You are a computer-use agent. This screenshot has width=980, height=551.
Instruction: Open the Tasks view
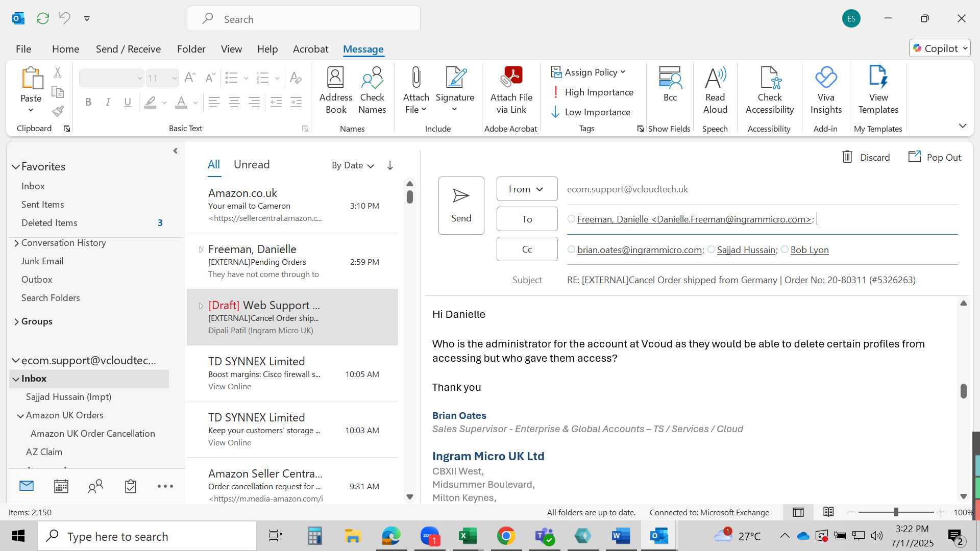(x=131, y=486)
